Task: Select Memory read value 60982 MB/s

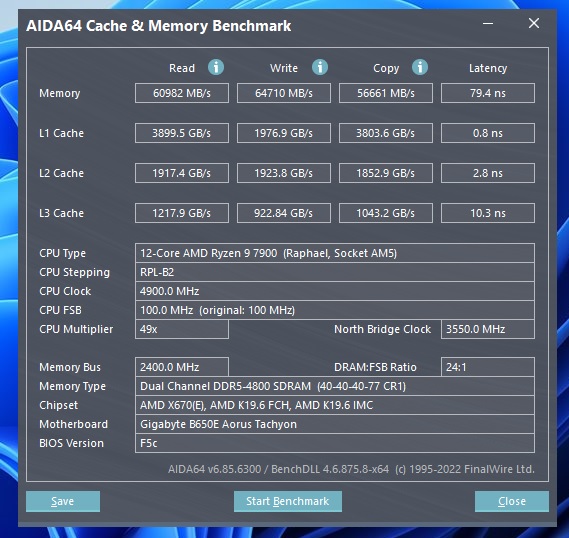Action: tap(182, 93)
